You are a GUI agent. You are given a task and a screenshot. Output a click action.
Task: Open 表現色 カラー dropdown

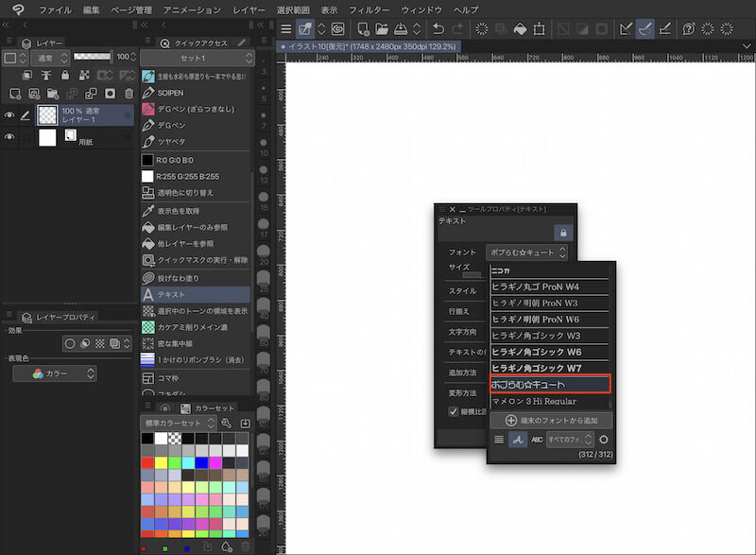pos(55,373)
